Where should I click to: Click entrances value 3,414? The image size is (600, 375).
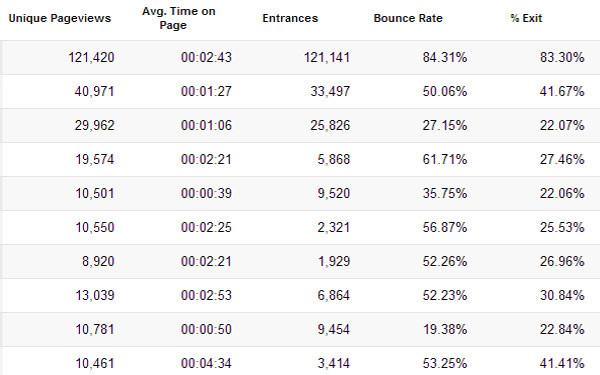[x=333, y=364]
